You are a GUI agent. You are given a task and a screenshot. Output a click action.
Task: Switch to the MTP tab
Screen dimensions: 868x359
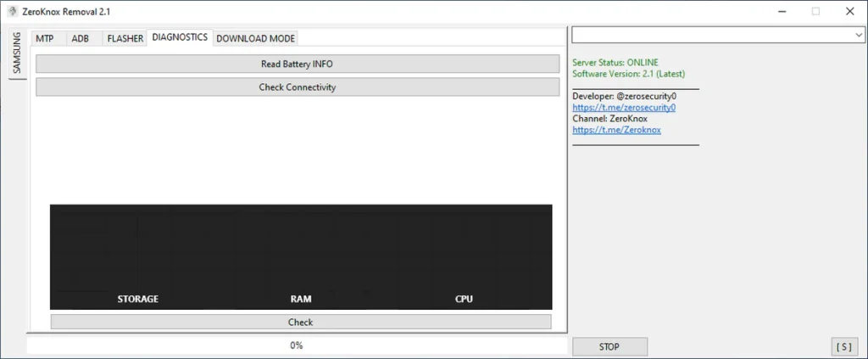click(x=45, y=38)
